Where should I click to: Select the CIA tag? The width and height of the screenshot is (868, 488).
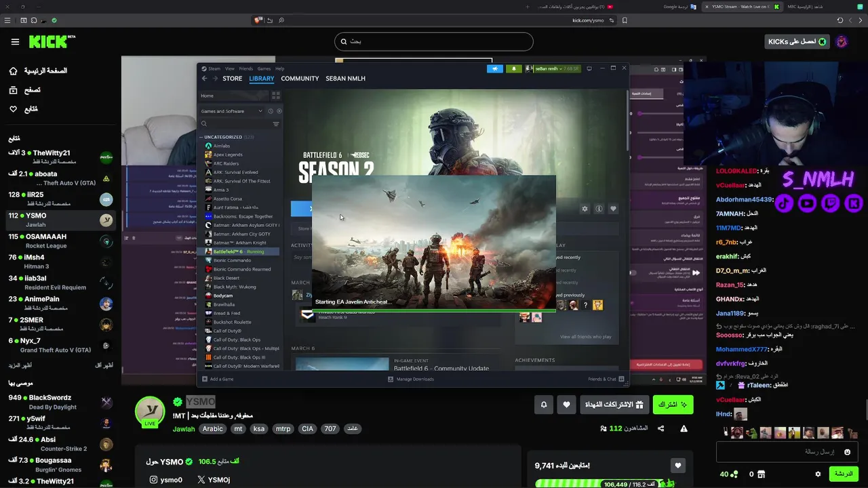[x=307, y=429]
